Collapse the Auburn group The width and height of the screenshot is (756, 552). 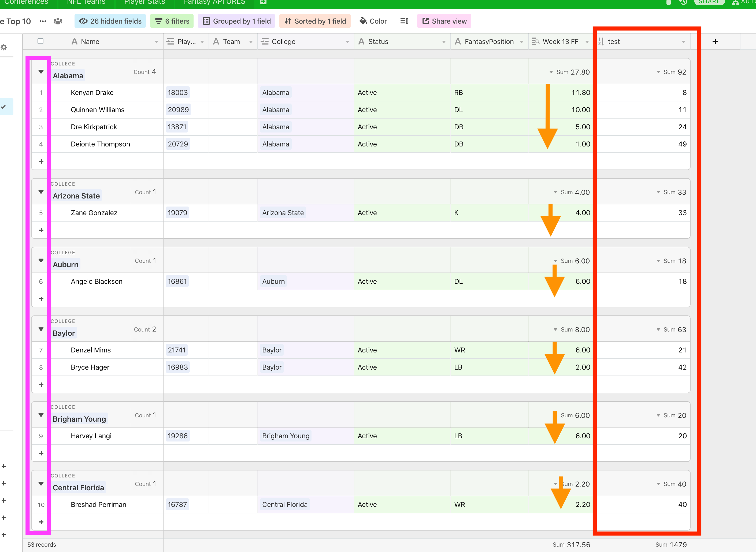coord(41,260)
